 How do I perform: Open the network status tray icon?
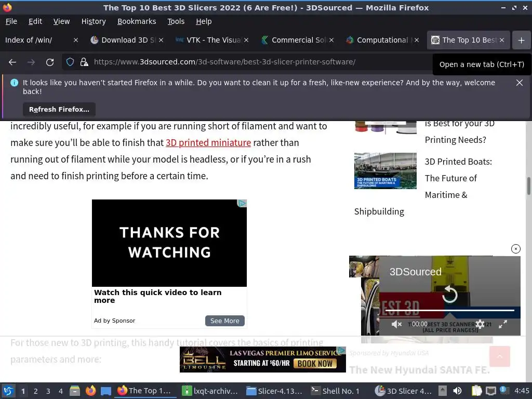[490, 391]
